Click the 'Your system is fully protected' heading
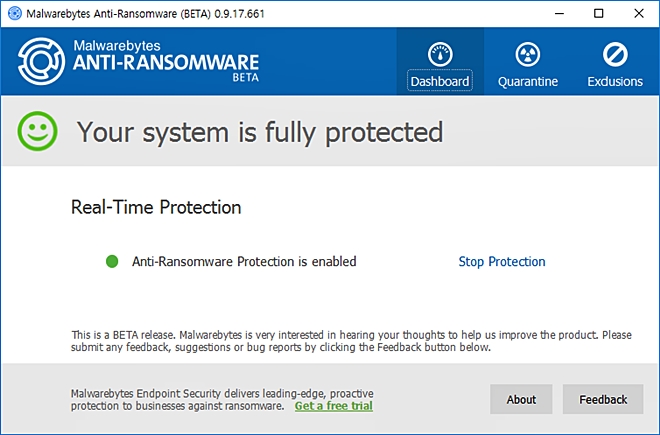Image resolution: width=660 pixels, height=435 pixels. (x=260, y=132)
